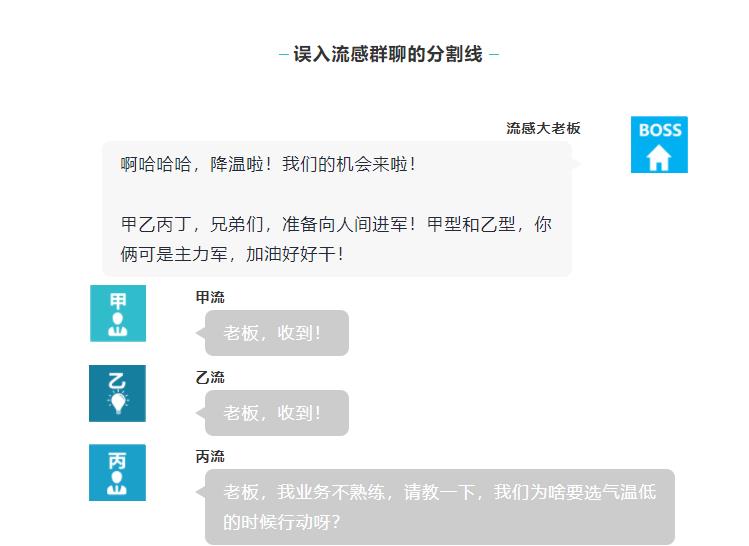This screenshot has width=749, height=546.
Task: Click the 丙 avatar icon
Action: click(x=118, y=472)
